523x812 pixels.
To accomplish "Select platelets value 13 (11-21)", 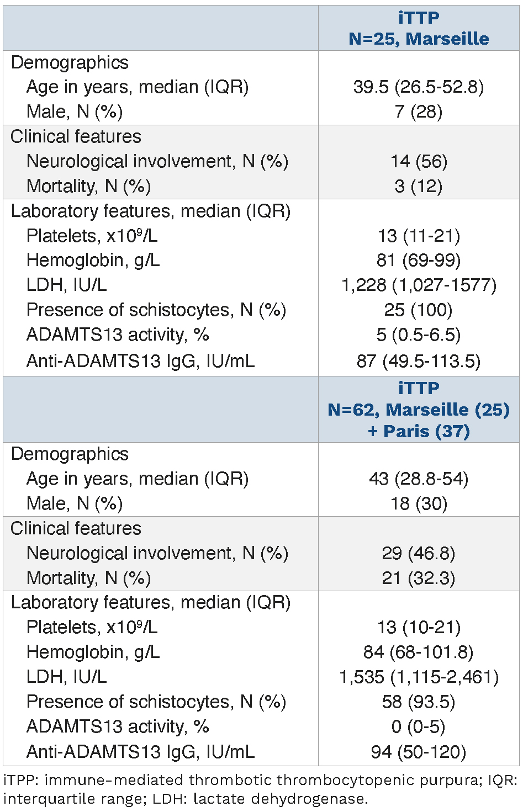I will tap(419, 236).
